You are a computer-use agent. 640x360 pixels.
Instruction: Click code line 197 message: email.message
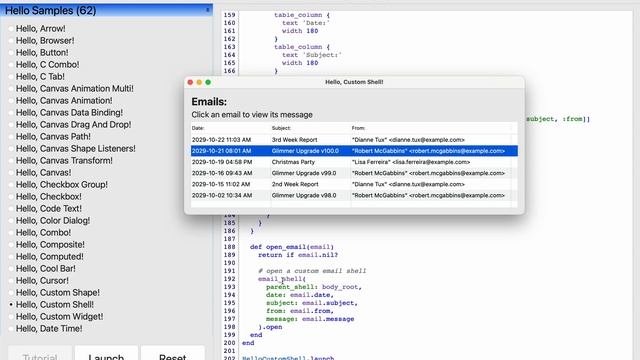[310, 319]
